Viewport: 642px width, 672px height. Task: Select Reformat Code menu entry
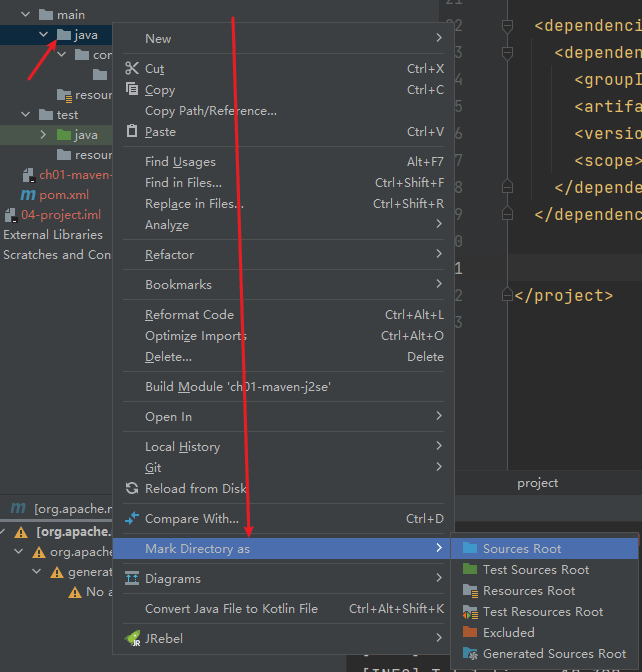283,314
